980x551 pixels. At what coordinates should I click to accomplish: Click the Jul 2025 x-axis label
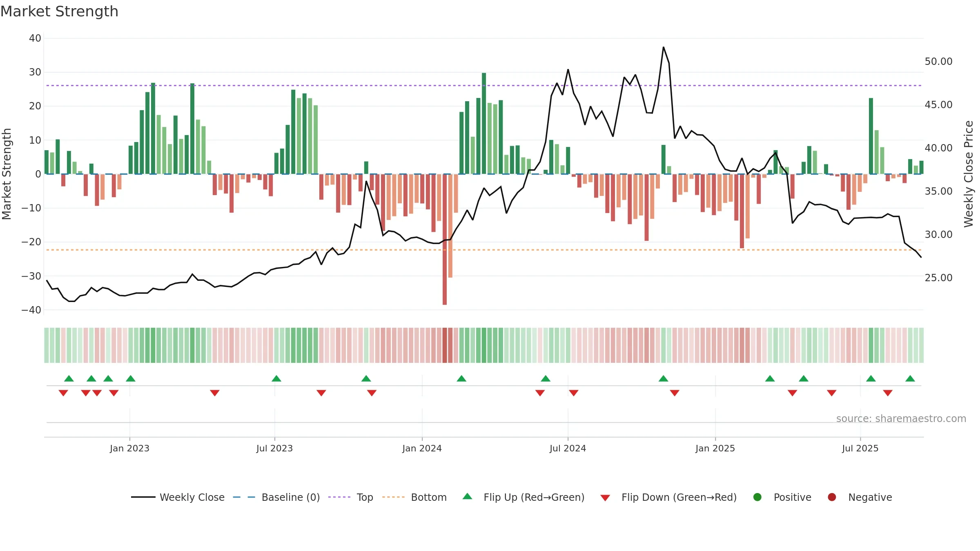click(860, 448)
